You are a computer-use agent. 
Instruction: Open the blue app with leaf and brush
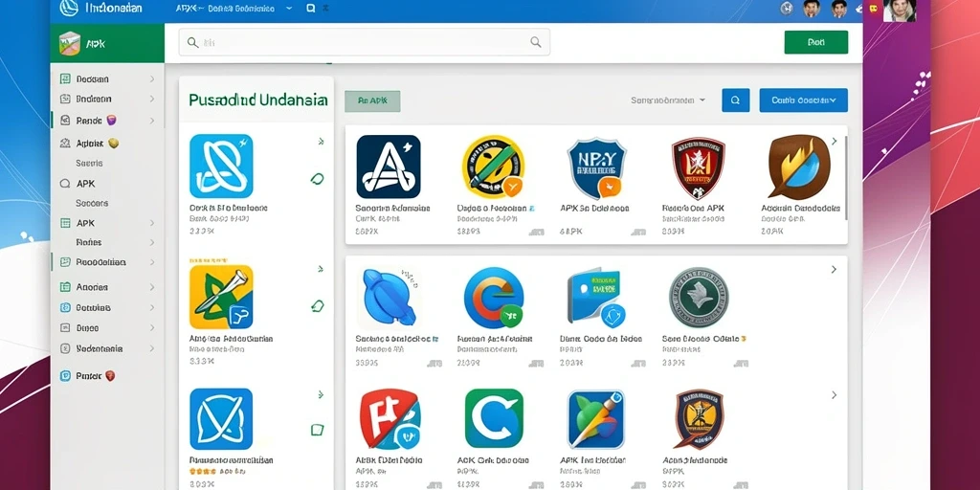[596, 419]
